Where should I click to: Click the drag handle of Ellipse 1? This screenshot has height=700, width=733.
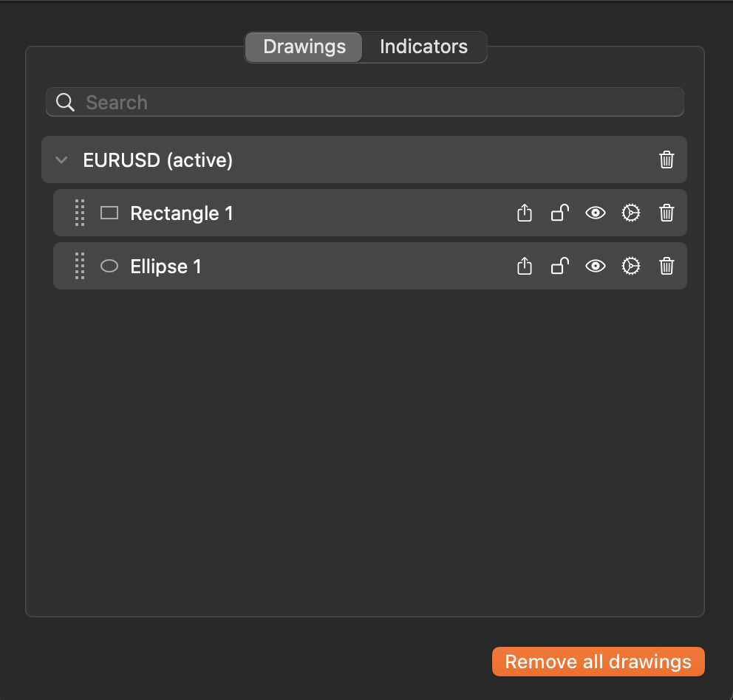point(80,267)
